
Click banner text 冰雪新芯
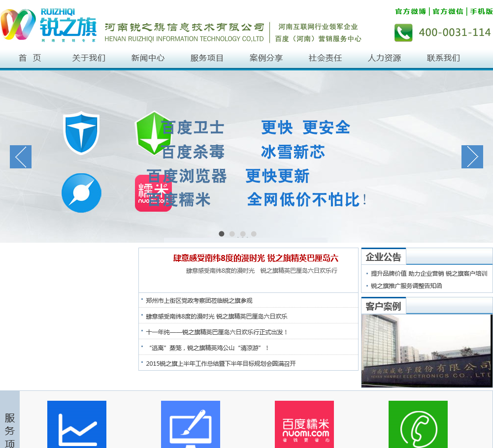[293, 152]
